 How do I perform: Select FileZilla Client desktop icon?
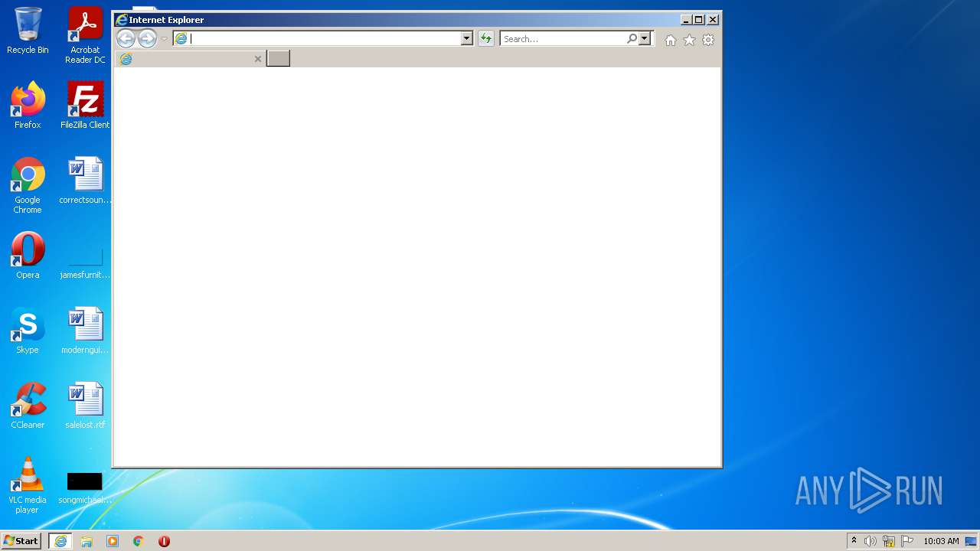[x=85, y=105]
